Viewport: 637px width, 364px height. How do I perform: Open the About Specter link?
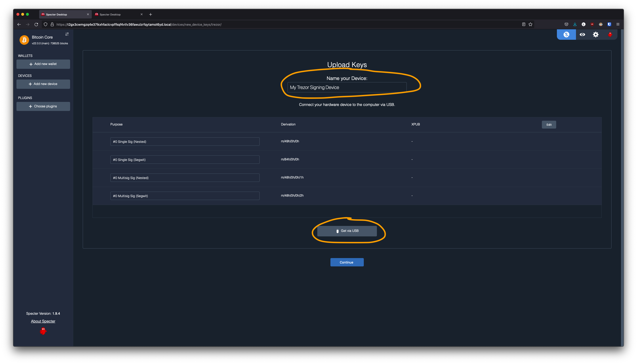[x=43, y=321]
